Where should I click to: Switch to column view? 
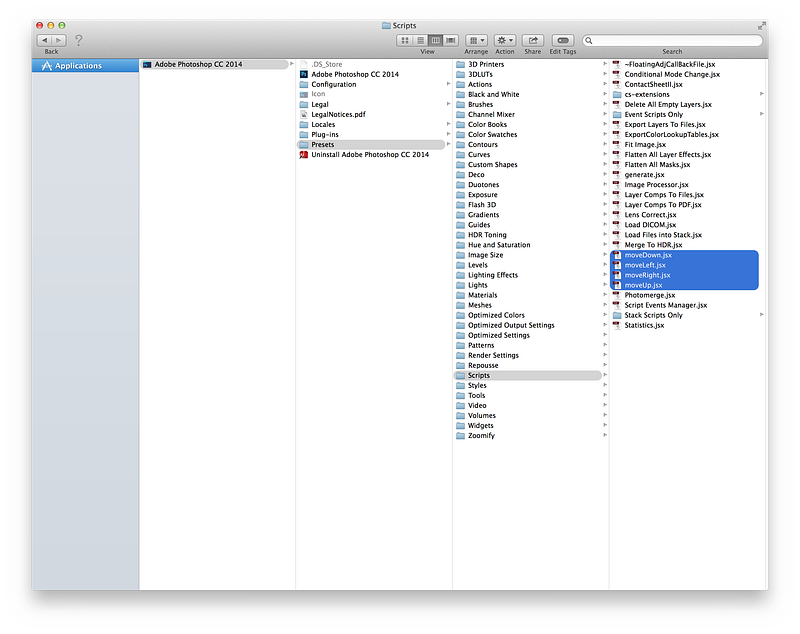point(435,40)
